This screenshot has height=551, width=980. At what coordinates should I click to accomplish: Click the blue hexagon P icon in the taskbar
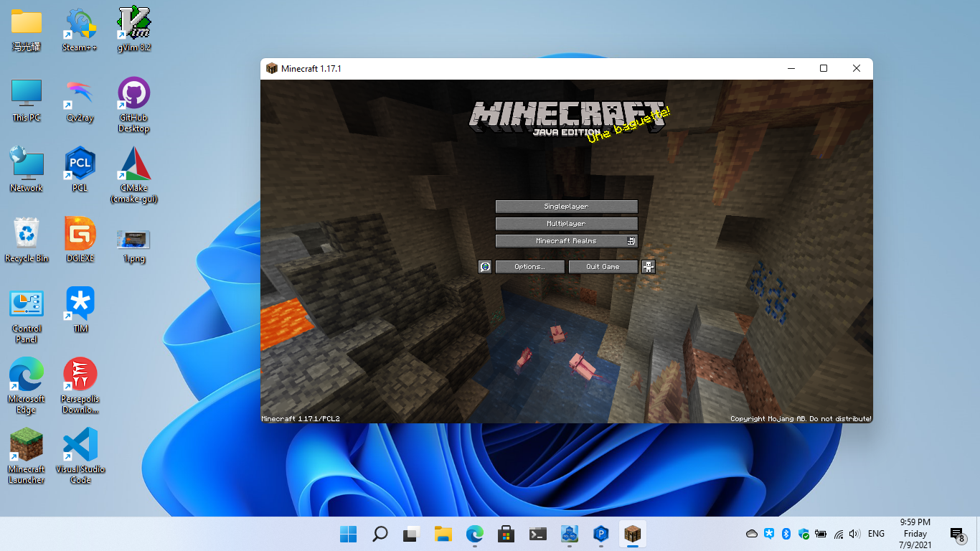(601, 534)
